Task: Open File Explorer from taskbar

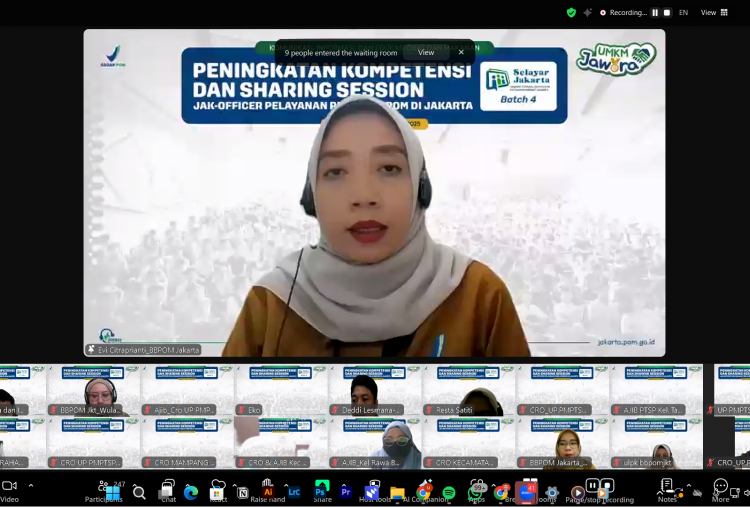Action: (397, 493)
